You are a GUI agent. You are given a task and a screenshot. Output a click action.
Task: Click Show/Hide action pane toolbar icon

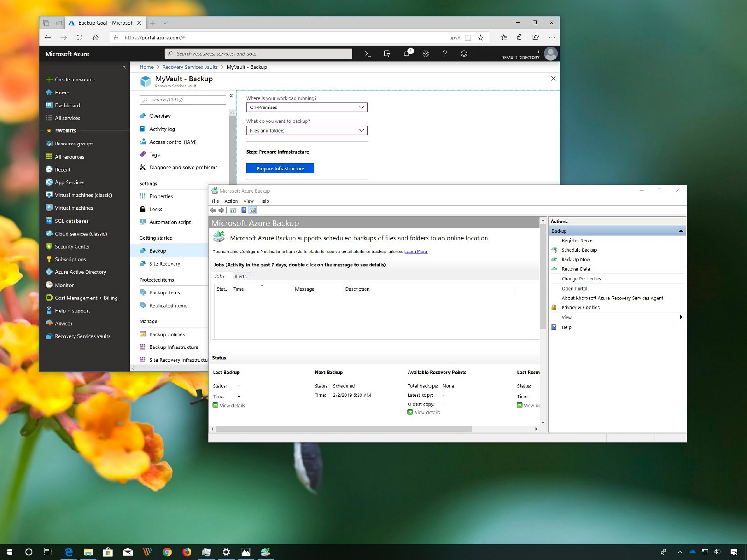click(253, 210)
